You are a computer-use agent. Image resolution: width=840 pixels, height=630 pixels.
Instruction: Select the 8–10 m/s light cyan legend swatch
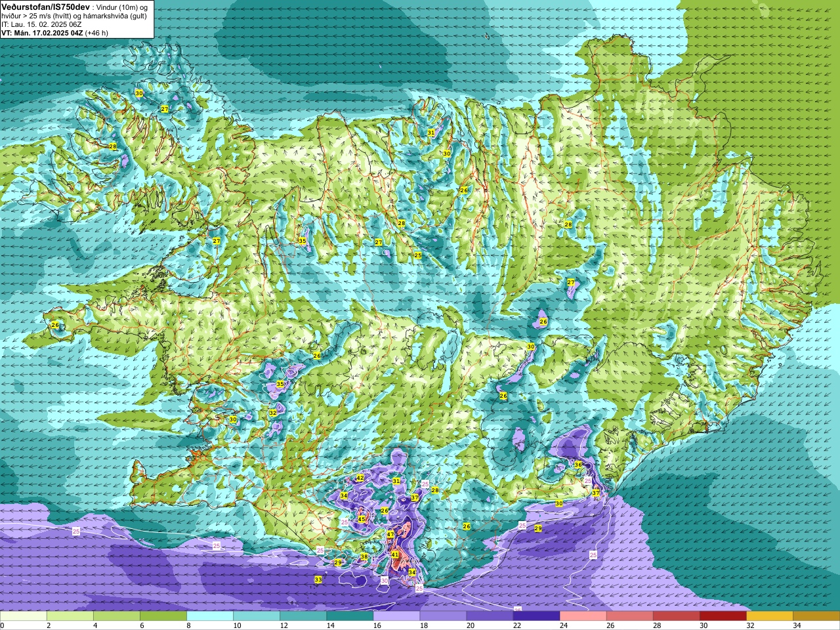210,616
